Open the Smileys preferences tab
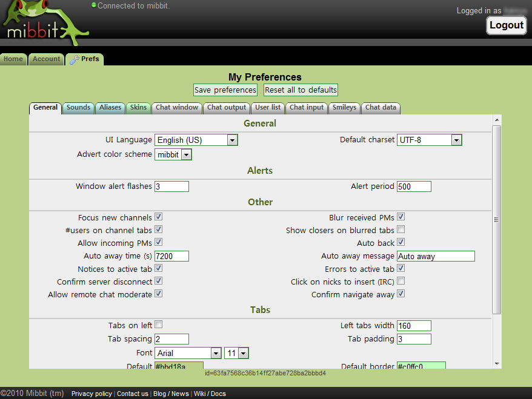Screen dimensions: 532x399 pyautogui.click(x=344, y=107)
